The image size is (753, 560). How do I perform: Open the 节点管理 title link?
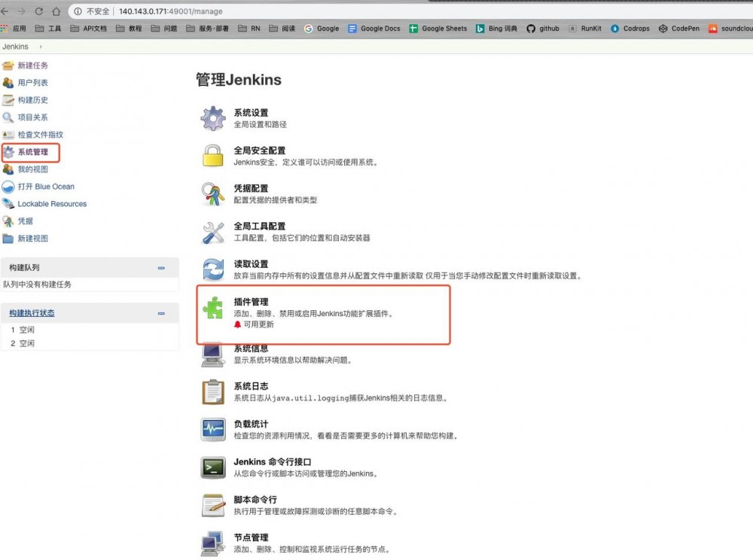(x=251, y=537)
